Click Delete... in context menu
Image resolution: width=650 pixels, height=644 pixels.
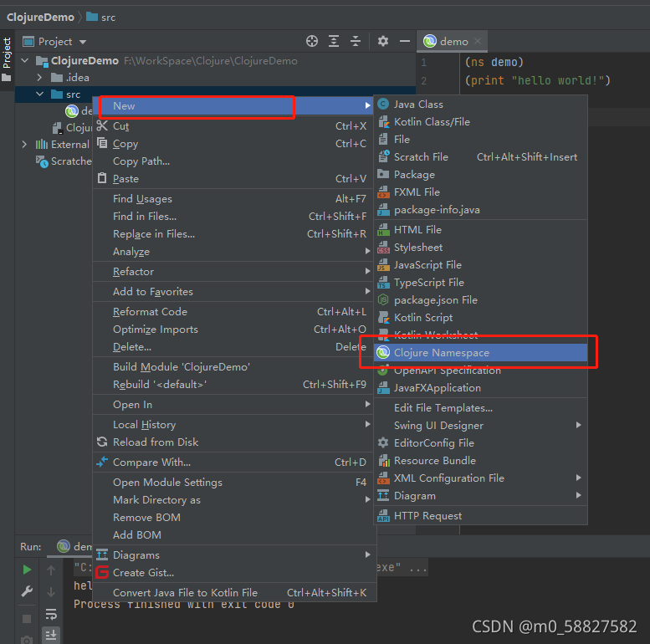pos(234,347)
